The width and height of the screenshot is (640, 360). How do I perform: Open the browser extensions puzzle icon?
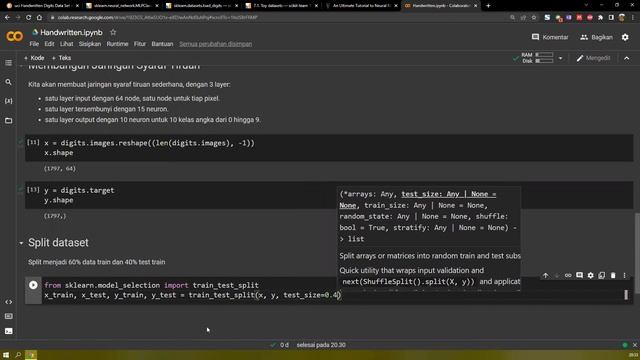click(600, 18)
